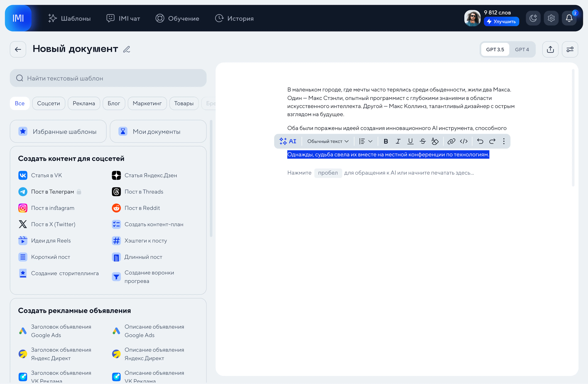
Task: Click the Улучшить upgrade button
Action: [x=501, y=21]
